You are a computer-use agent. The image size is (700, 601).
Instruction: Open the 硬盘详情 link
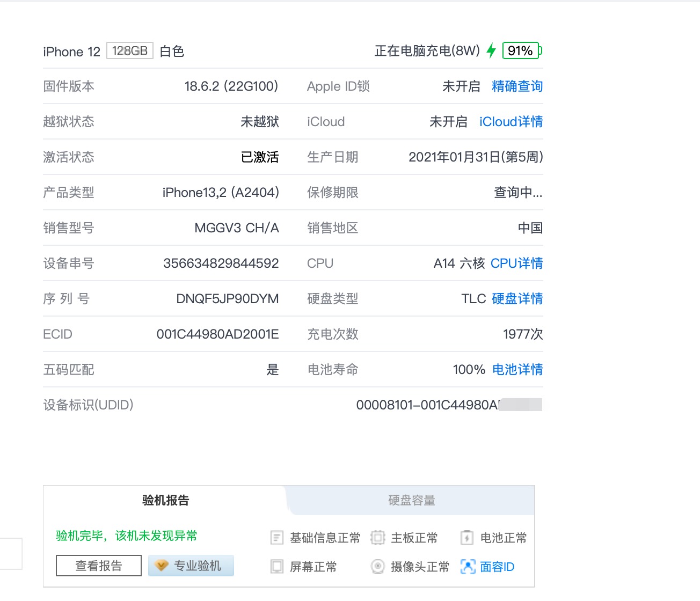[x=517, y=299]
